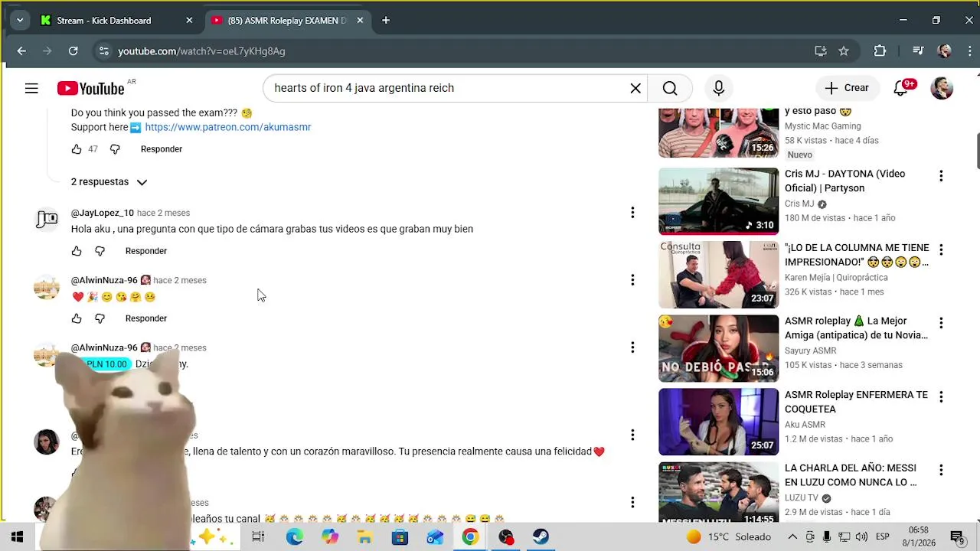Open the Chrome tab search dropdown

[20, 21]
